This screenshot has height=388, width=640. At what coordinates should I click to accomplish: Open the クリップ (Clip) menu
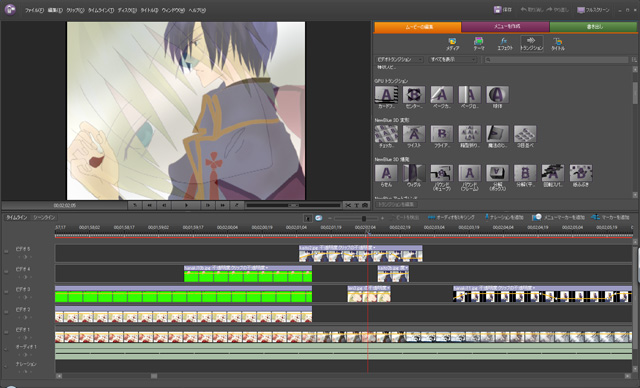[75, 10]
